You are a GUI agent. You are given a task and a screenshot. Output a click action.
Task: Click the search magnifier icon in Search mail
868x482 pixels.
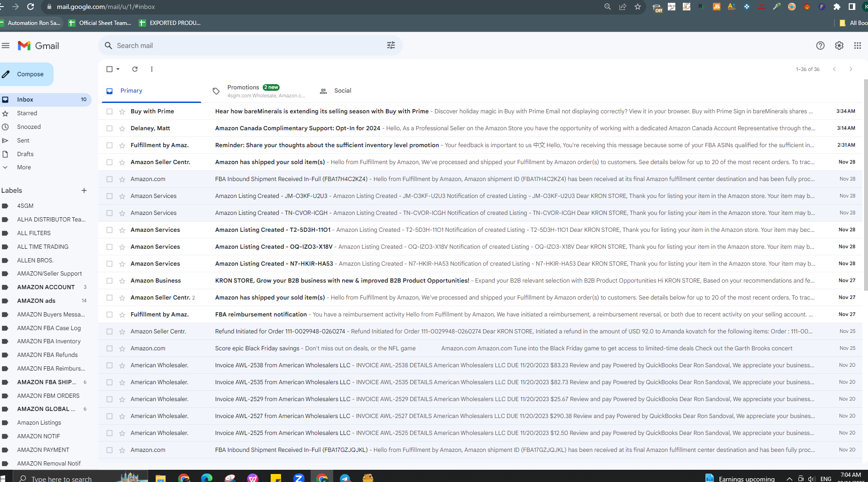[x=109, y=46]
